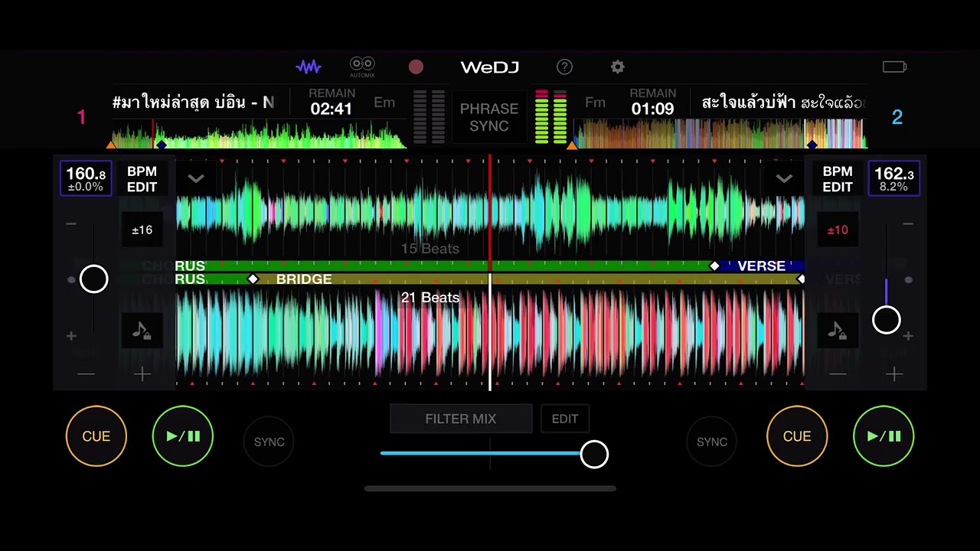Select deck number 1 label
The image size is (980, 551).
[81, 117]
